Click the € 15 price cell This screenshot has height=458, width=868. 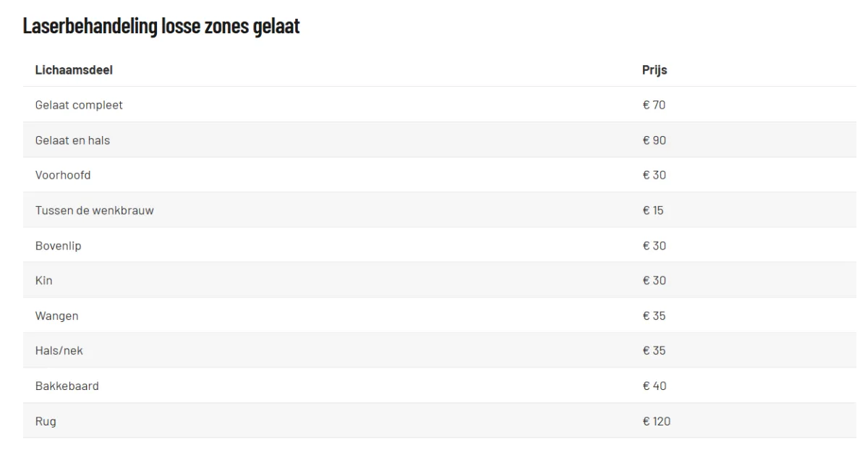click(x=653, y=211)
